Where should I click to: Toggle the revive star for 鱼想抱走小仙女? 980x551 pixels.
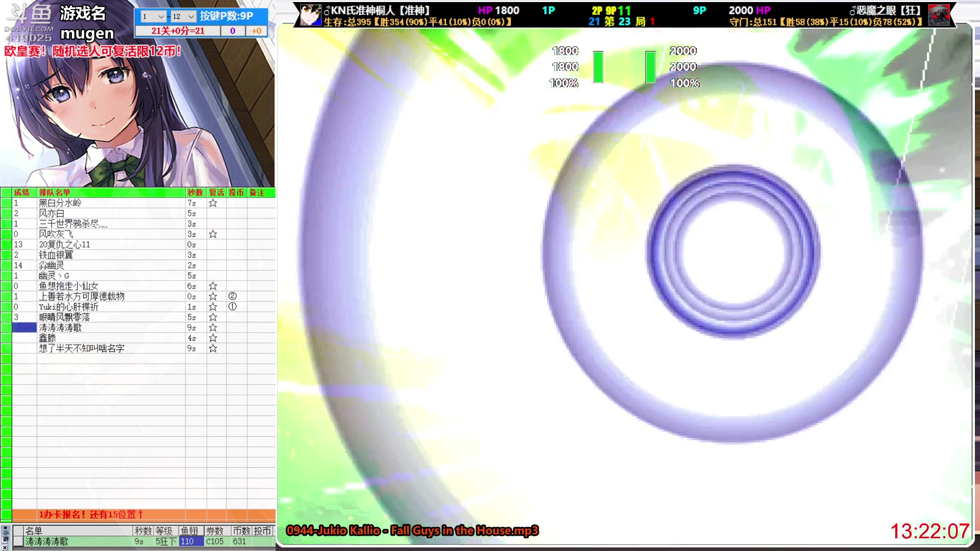pos(213,286)
